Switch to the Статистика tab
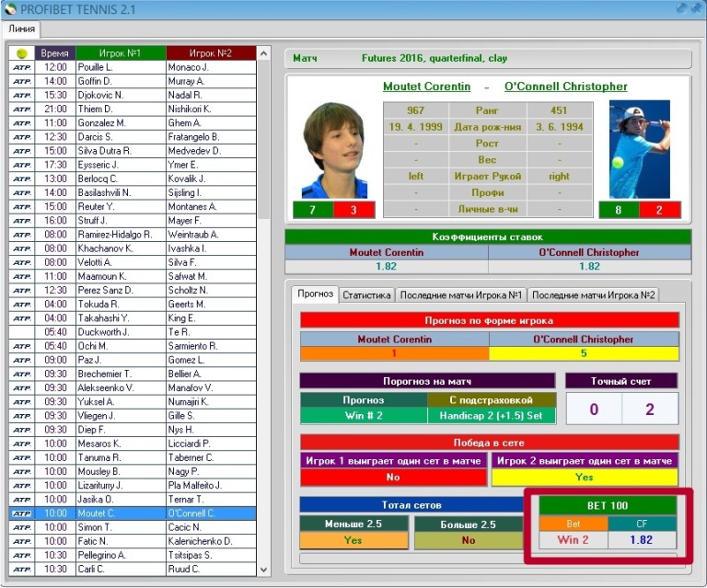707x588 pixels. click(366, 295)
